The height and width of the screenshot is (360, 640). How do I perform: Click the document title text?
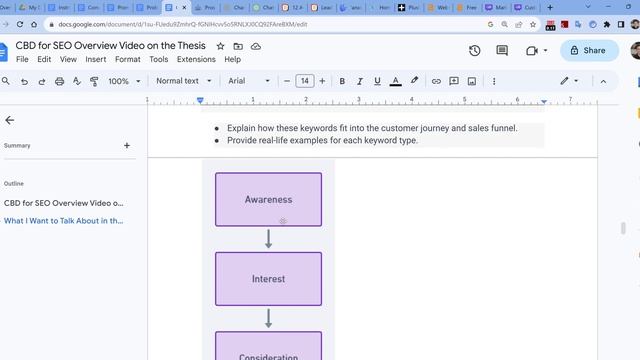(x=110, y=46)
